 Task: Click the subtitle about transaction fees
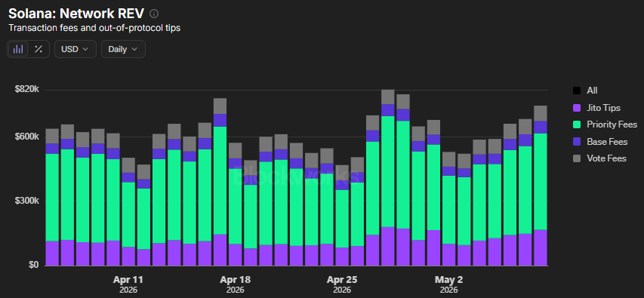click(94, 29)
